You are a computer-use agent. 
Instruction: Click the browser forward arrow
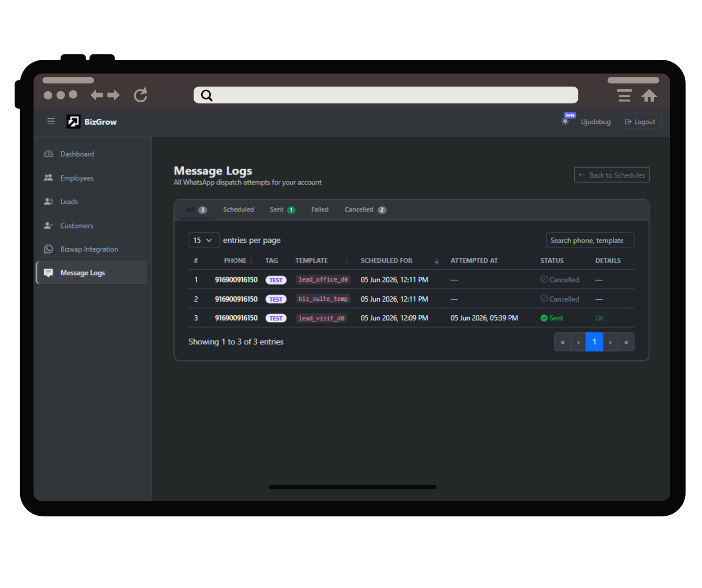(x=113, y=95)
